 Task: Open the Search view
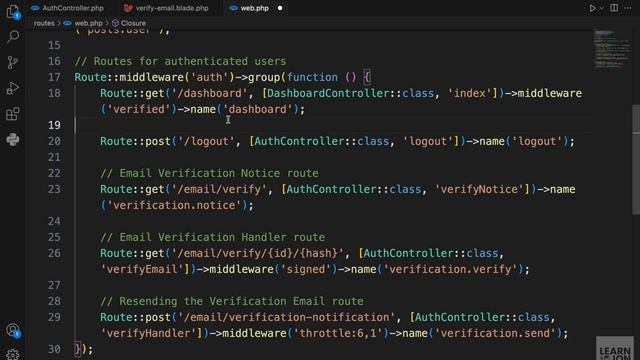tap(13, 37)
